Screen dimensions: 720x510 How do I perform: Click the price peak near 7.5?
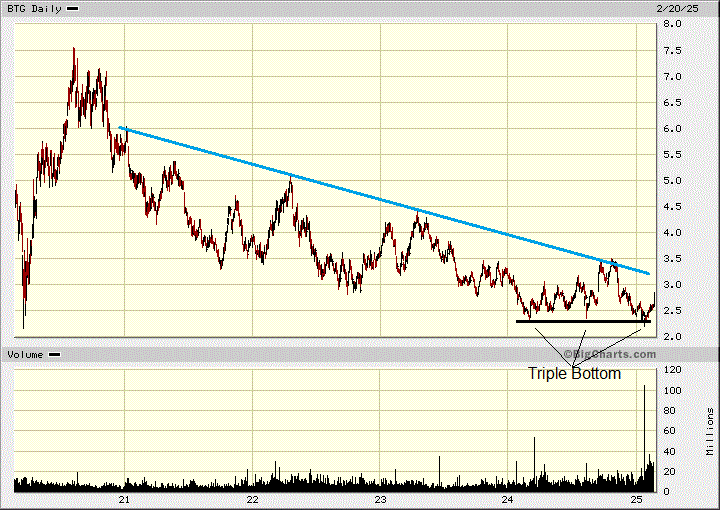[74, 50]
